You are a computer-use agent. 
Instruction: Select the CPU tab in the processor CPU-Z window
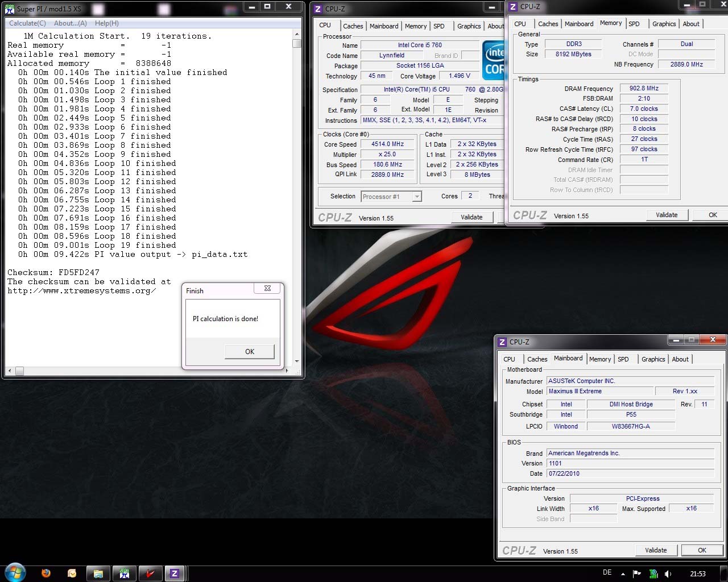click(325, 25)
